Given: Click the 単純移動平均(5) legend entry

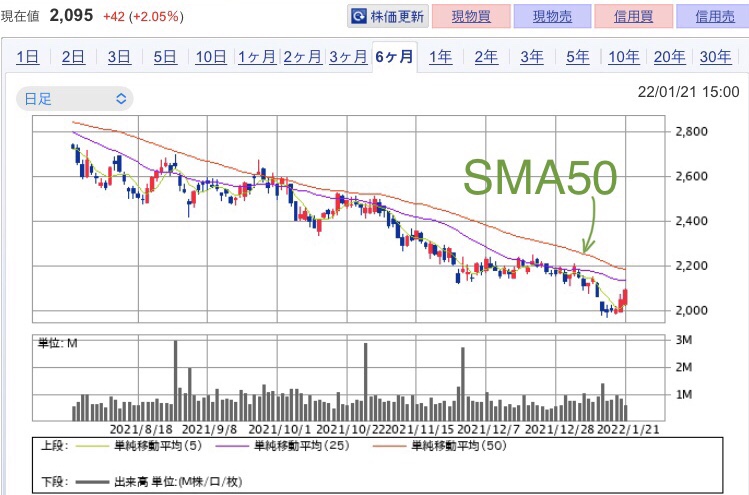Looking at the screenshot, I should coord(158,446).
